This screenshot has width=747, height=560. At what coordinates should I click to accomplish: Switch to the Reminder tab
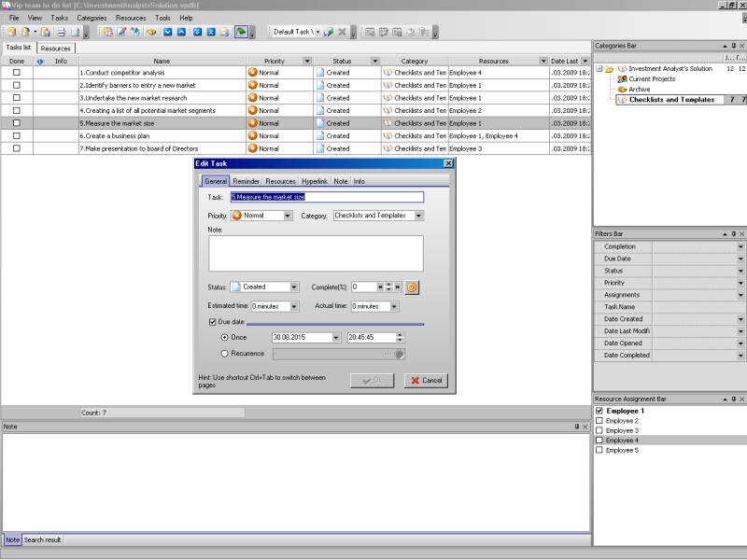pyautogui.click(x=246, y=181)
